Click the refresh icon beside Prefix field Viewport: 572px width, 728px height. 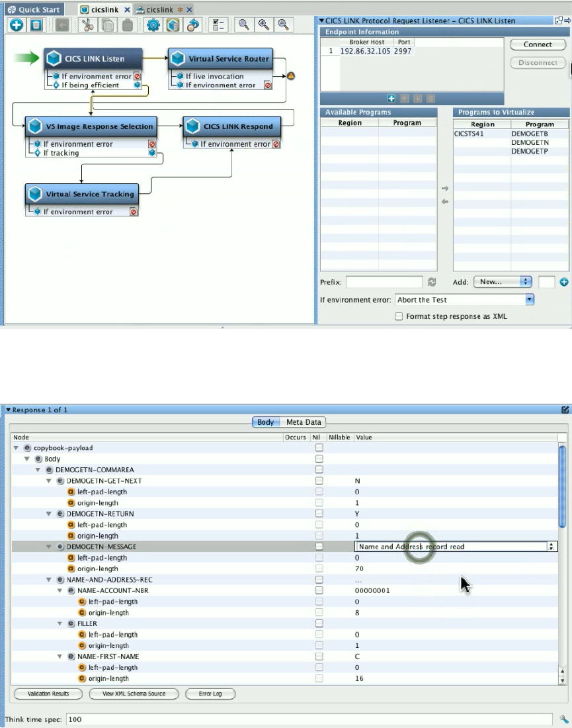[x=432, y=282]
